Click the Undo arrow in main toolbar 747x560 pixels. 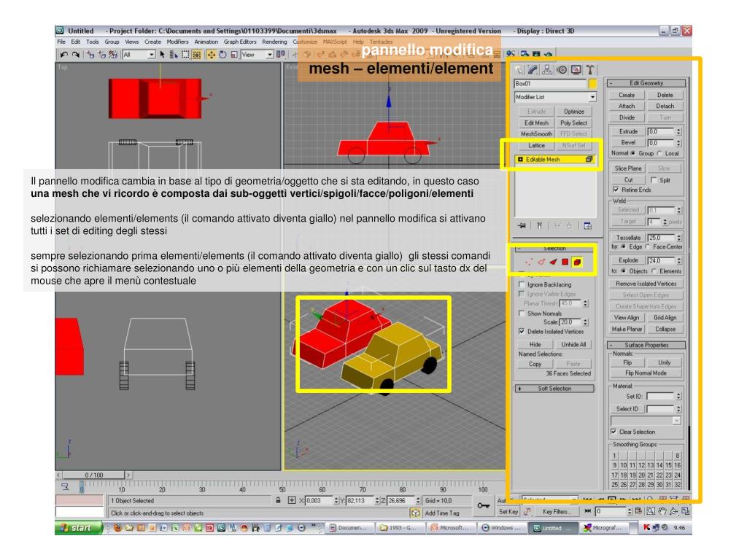click(x=64, y=55)
